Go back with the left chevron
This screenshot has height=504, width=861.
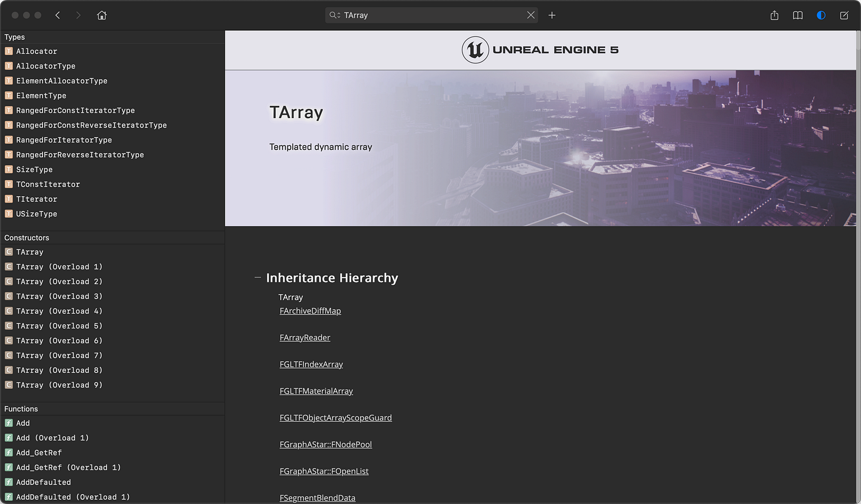[x=57, y=15]
